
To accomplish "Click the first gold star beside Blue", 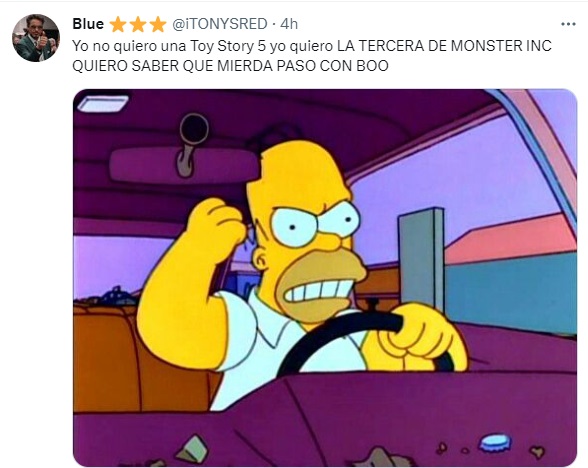I will (x=118, y=24).
